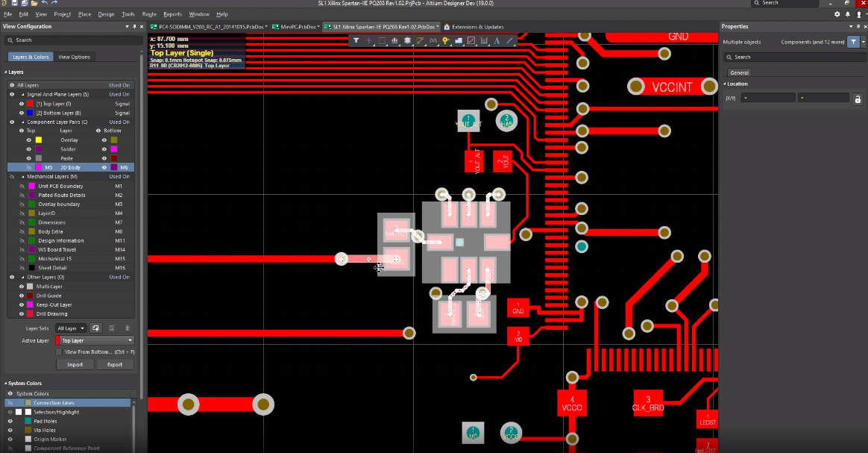Collapse the Other Layers group

tap(22, 277)
